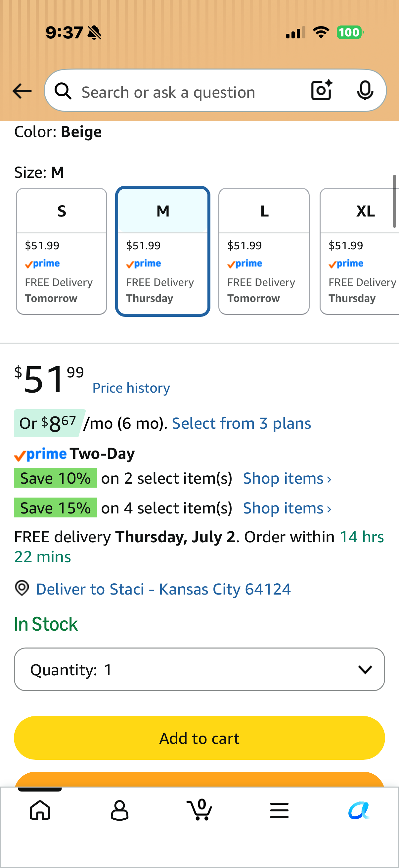Open camera lens search icon
The image size is (399, 868).
click(x=321, y=90)
